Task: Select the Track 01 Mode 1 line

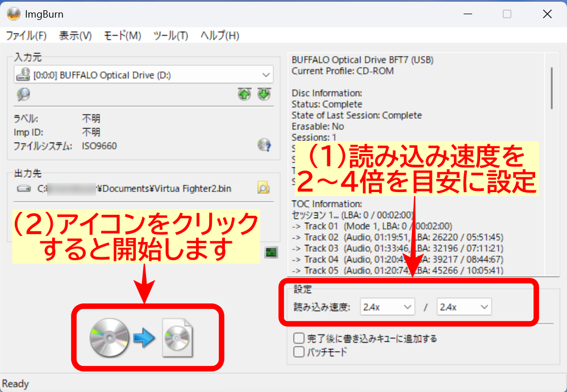Action: pyautogui.click(x=372, y=226)
